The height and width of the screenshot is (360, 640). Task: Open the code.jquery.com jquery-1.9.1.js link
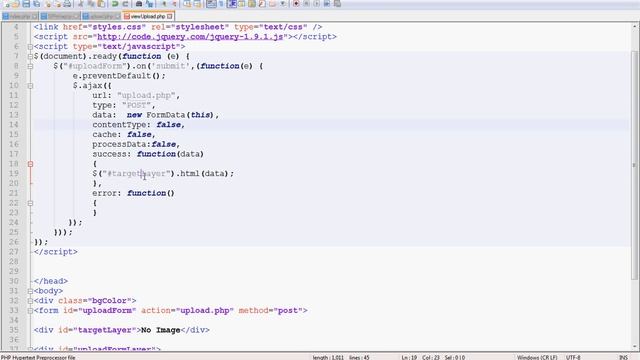coord(190,37)
